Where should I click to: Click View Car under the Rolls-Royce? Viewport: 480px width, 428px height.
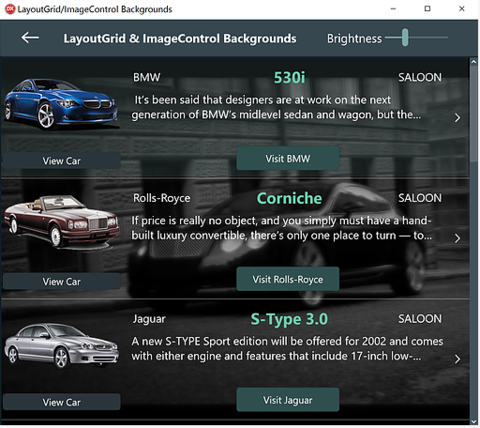[62, 281]
